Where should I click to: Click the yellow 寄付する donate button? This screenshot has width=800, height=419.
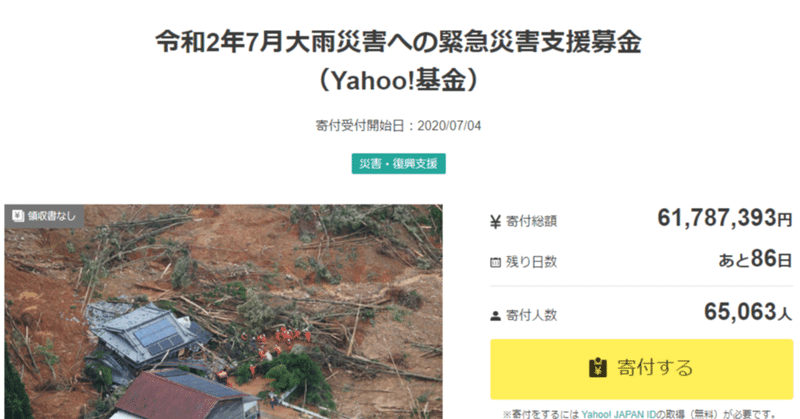click(x=641, y=369)
